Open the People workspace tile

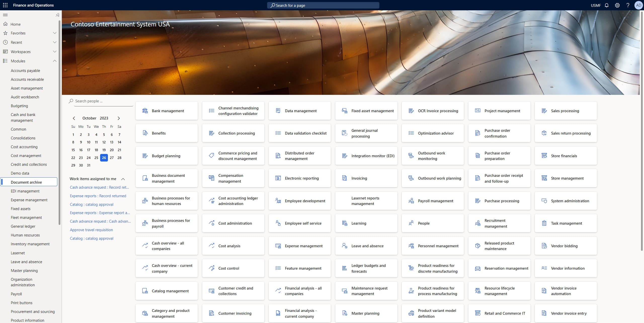(433, 223)
